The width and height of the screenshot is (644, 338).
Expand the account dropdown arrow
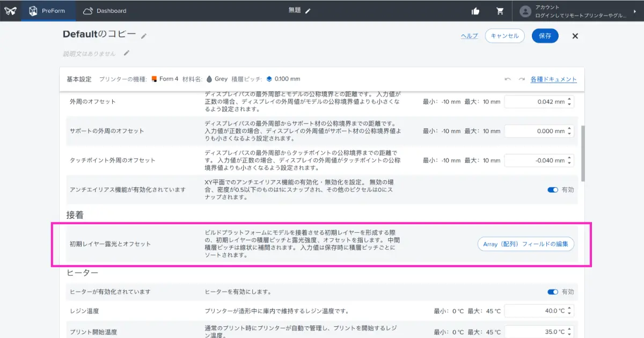coord(636,11)
